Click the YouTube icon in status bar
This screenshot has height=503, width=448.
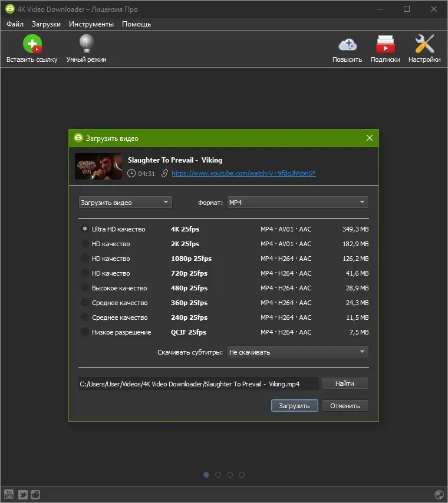tap(9, 494)
